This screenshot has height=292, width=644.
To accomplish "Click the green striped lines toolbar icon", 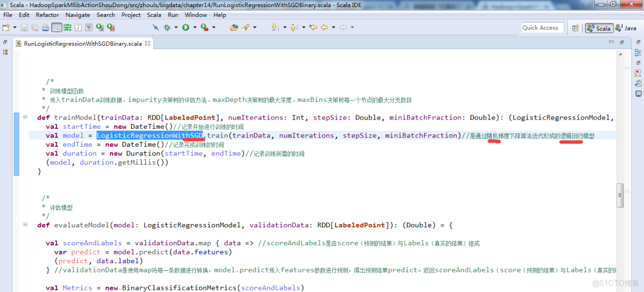I will (x=67, y=28).
